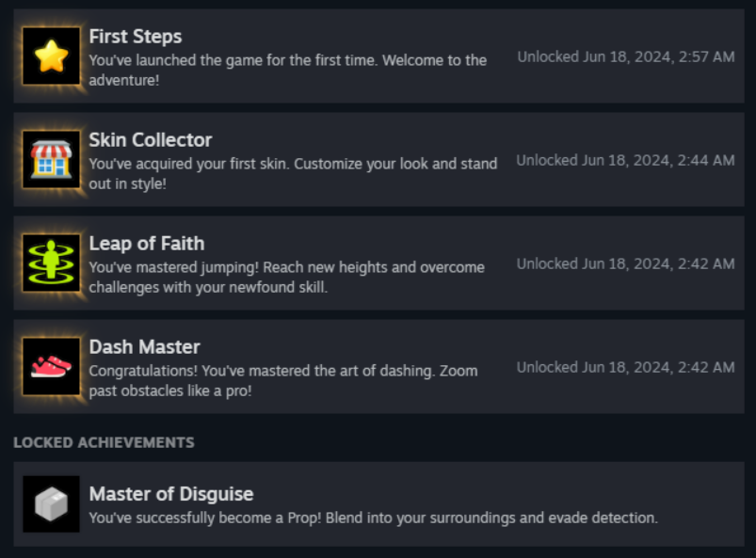Click the shop Skin Collector icon
Screen dimensions: 756x558
click(x=51, y=160)
